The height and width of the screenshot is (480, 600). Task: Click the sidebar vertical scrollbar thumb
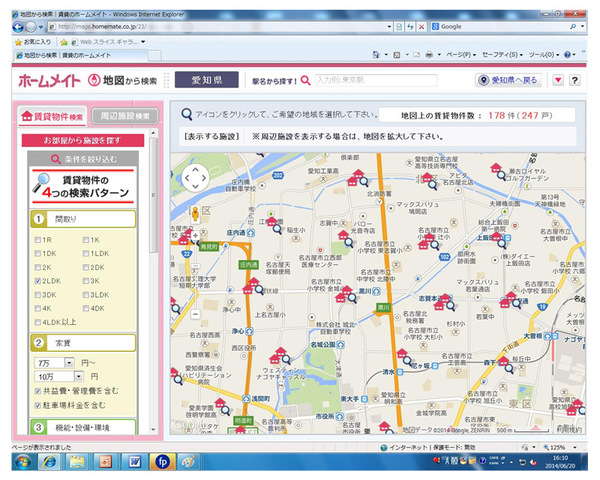point(153,195)
